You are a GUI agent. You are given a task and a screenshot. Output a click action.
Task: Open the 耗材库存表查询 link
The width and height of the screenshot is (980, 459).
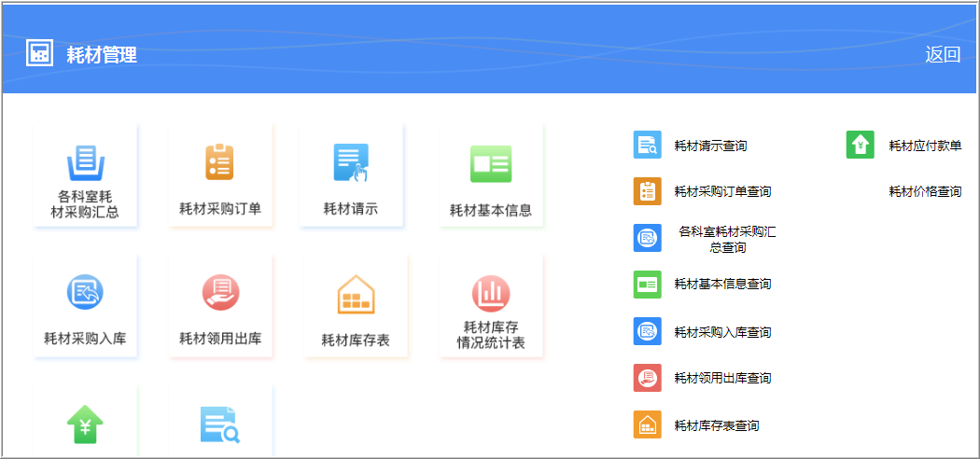click(717, 426)
